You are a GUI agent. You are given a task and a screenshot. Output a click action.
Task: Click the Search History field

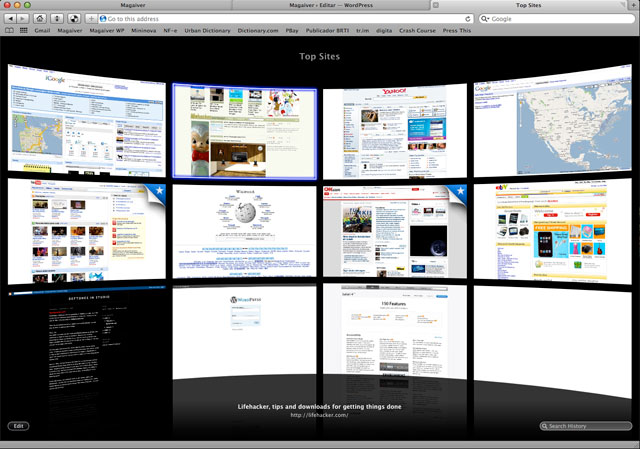[586, 426]
